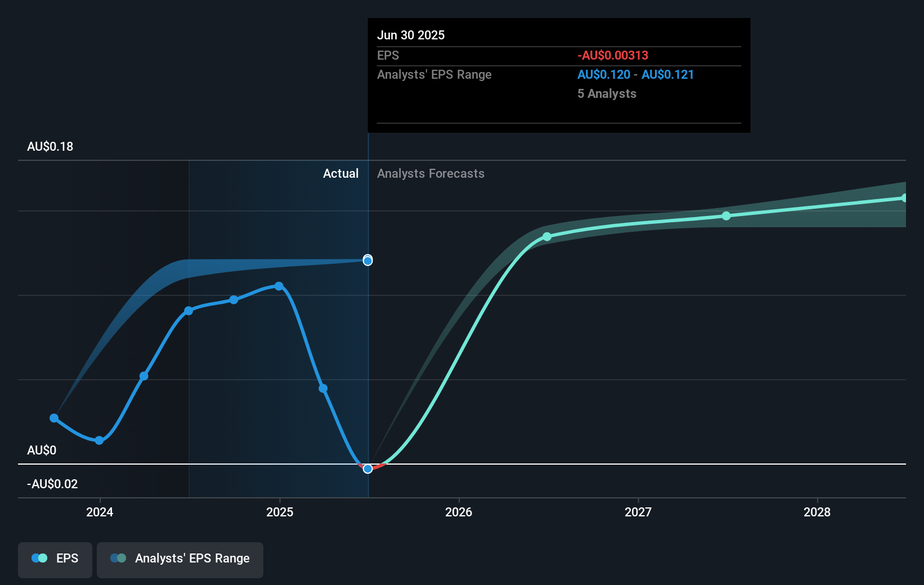Click the first EPS data point on the left
The height and width of the screenshot is (585, 924).
tap(53, 418)
